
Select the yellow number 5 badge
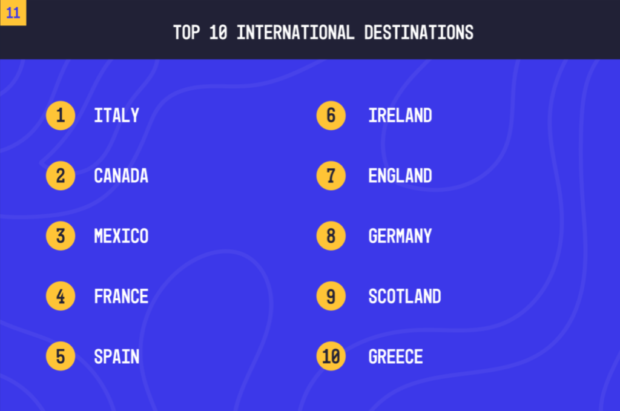click(60, 356)
